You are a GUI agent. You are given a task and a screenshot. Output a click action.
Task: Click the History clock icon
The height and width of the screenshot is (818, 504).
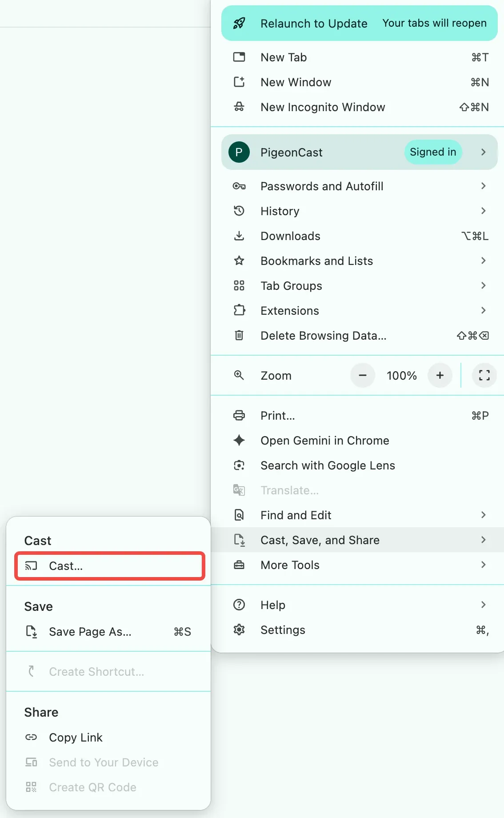(x=239, y=211)
